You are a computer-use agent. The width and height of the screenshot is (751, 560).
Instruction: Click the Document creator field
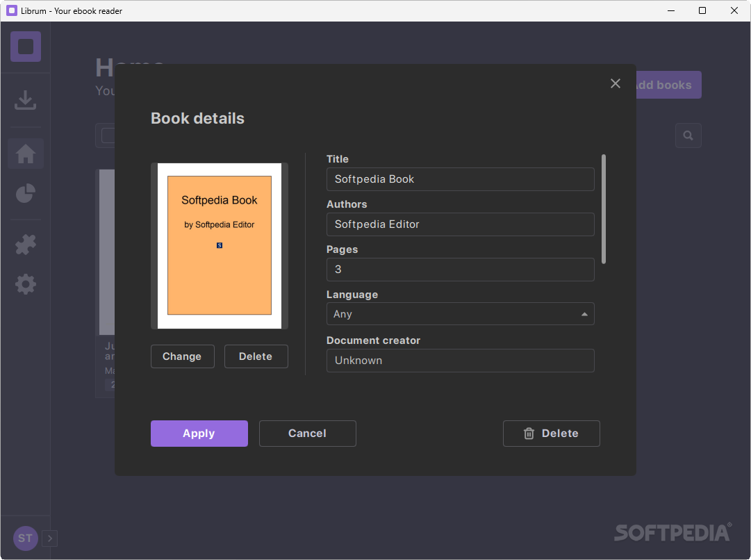[x=461, y=360]
